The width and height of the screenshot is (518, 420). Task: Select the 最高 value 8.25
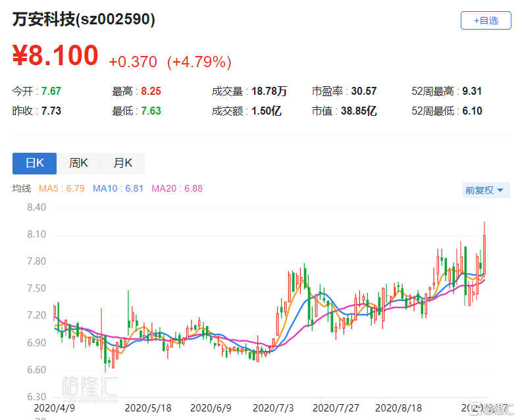151,92
